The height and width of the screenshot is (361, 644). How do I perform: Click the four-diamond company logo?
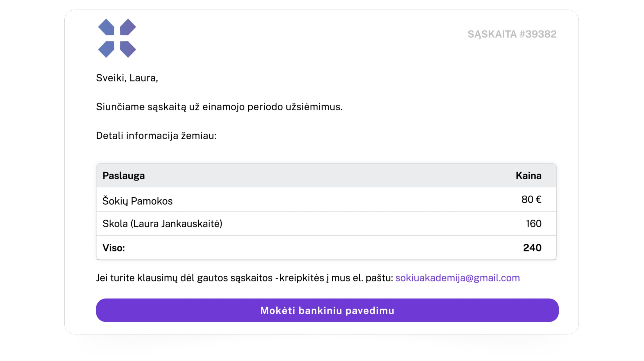click(117, 38)
